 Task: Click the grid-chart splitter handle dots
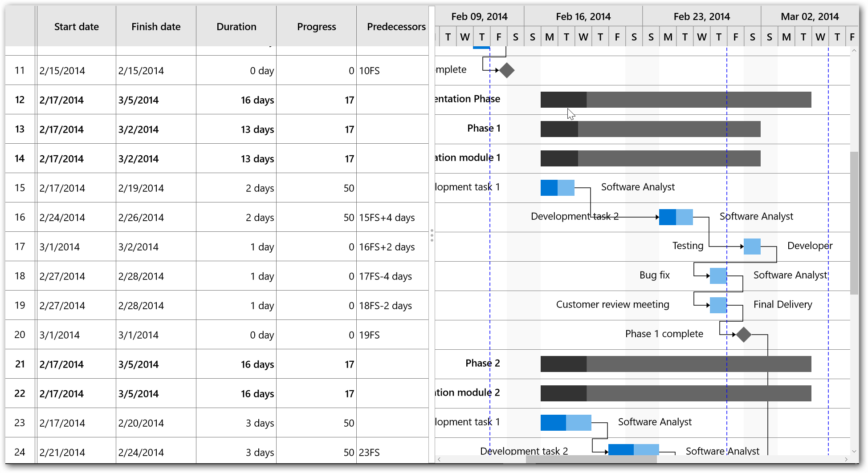tap(432, 235)
